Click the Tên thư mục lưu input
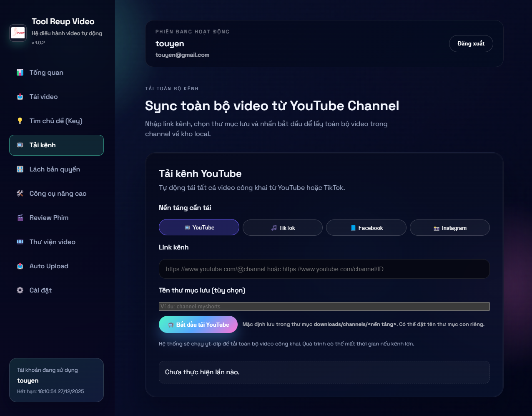Image resolution: width=532 pixels, height=416 pixels. click(324, 307)
